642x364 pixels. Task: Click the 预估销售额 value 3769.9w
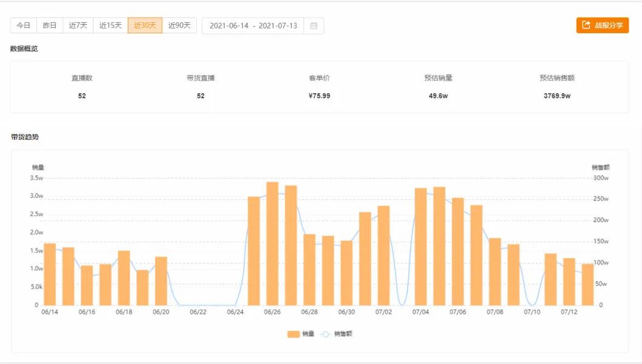point(557,96)
